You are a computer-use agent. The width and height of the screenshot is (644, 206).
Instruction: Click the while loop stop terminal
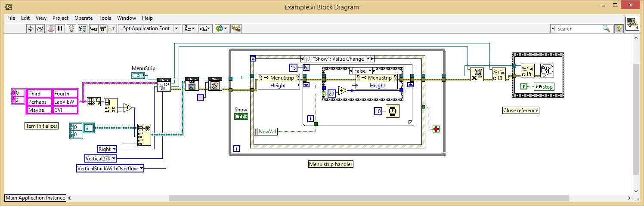tap(436, 129)
